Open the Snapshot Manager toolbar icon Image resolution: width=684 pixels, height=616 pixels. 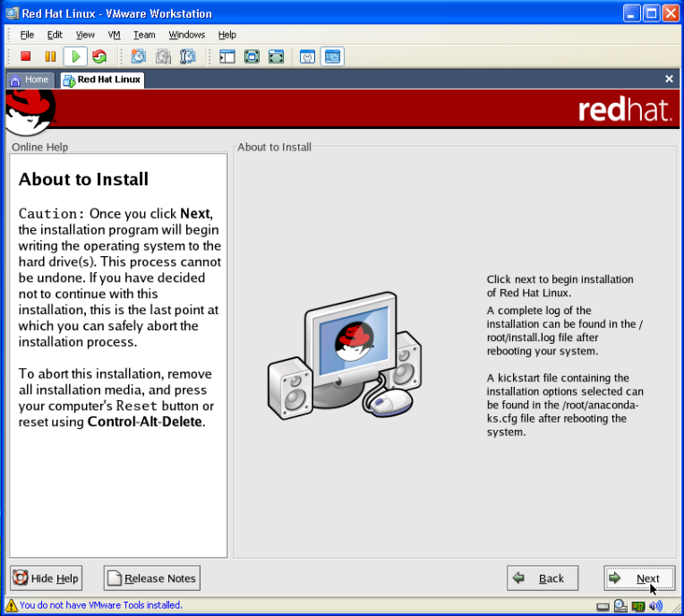(x=187, y=56)
